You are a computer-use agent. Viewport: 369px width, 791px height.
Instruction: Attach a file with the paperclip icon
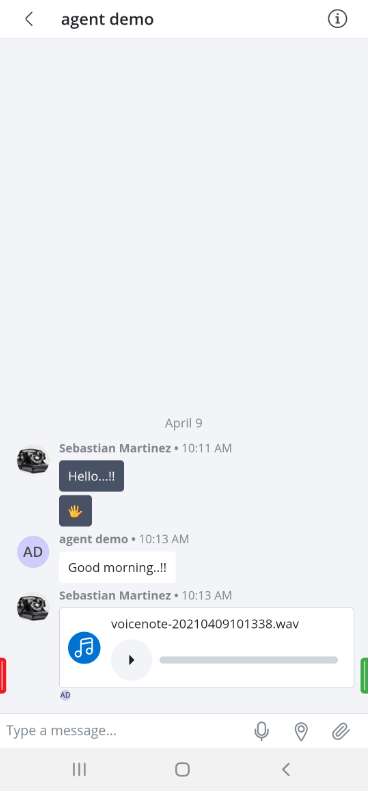(341, 731)
